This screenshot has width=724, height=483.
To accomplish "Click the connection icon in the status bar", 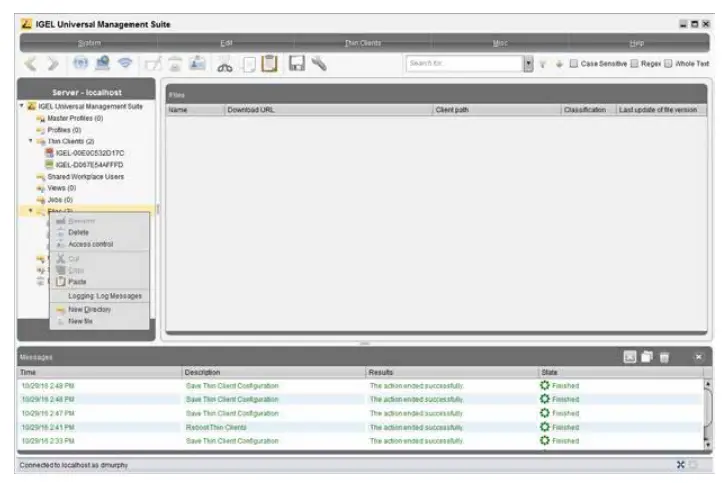I will [681, 465].
